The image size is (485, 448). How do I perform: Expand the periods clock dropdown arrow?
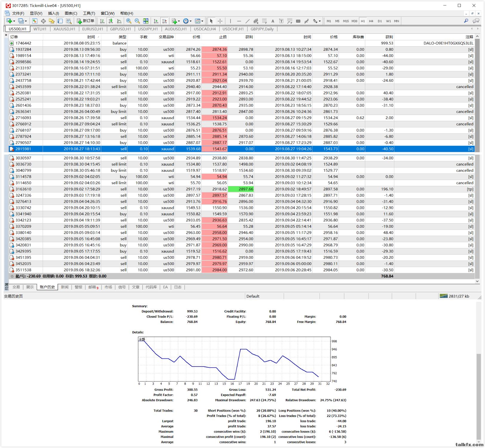click(x=191, y=21)
